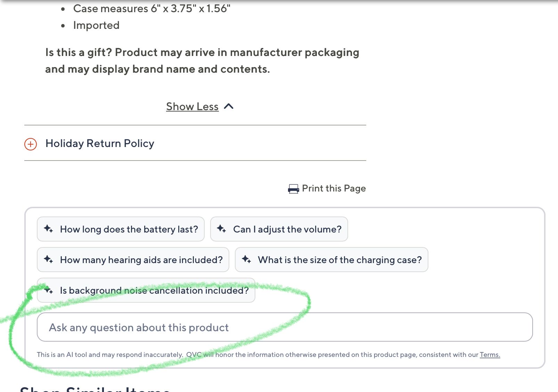
Task: Click the printer icon
Action: click(x=293, y=189)
